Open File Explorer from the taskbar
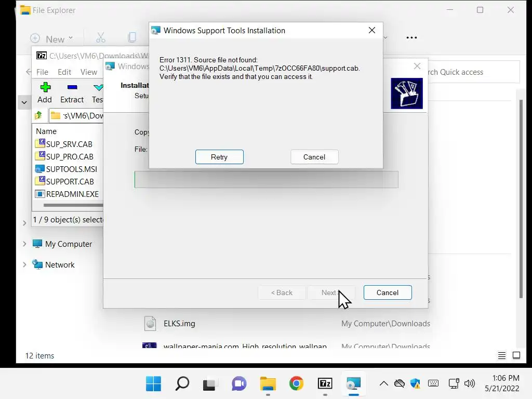Screen dimensions: 532x399 (x=268, y=384)
